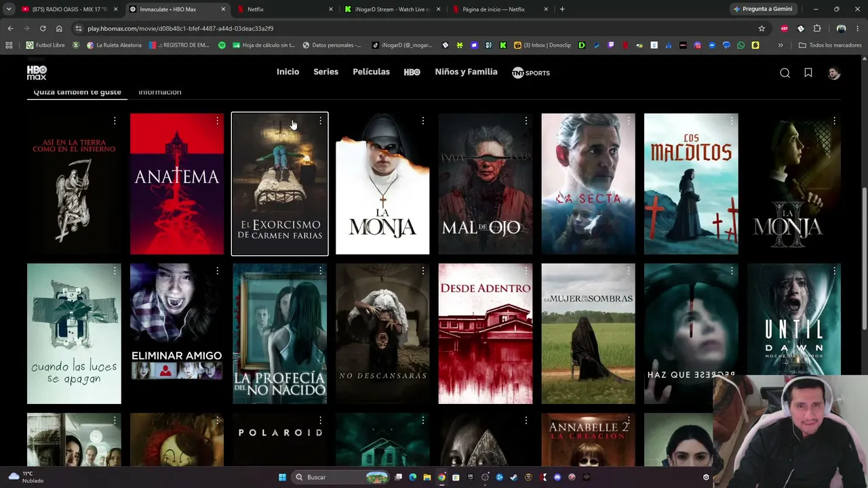Launch Steam from the taskbar
868x488 pixels.
[x=514, y=477]
